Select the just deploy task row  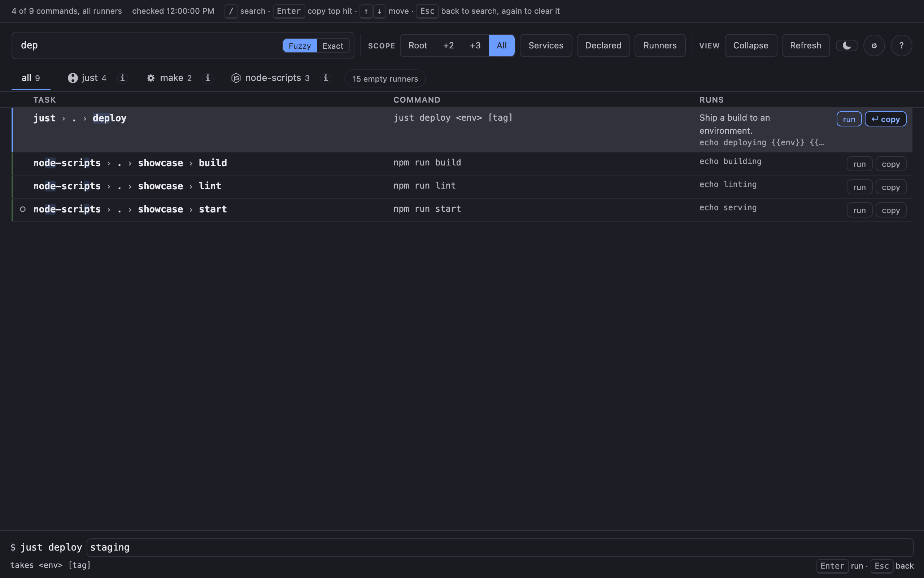[462, 130]
